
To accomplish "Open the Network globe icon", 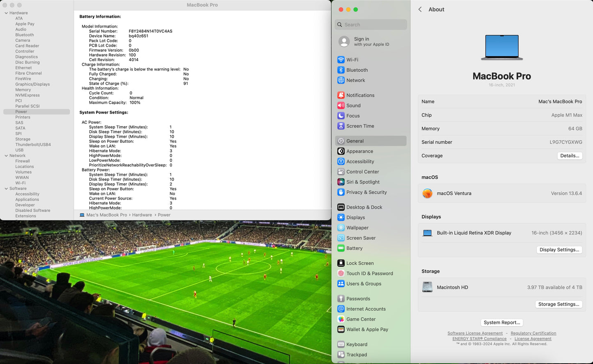I will [x=341, y=80].
